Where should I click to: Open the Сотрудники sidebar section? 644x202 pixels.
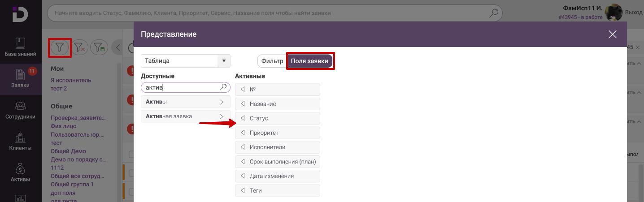pyautogui.click(x=20, y=110)
